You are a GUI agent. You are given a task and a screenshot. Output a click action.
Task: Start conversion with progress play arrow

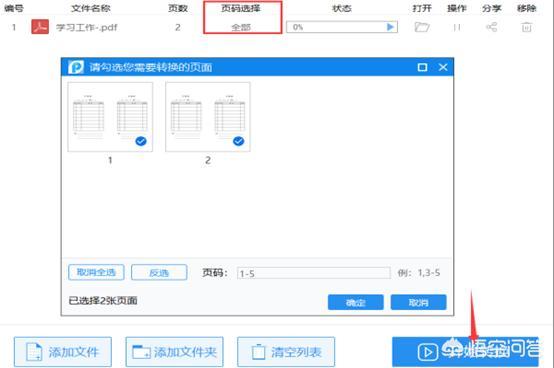[390, 27]
